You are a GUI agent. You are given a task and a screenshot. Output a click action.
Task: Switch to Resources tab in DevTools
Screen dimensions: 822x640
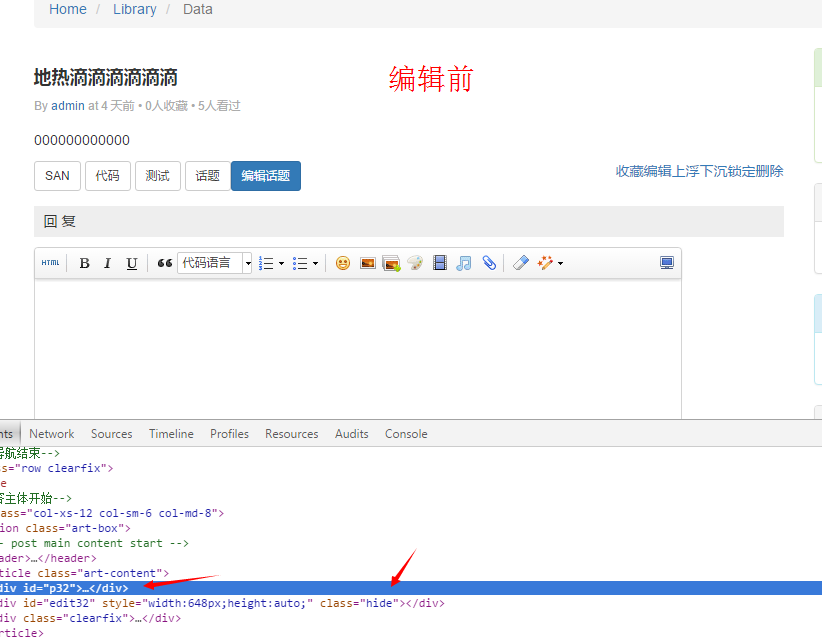point(291,434)
